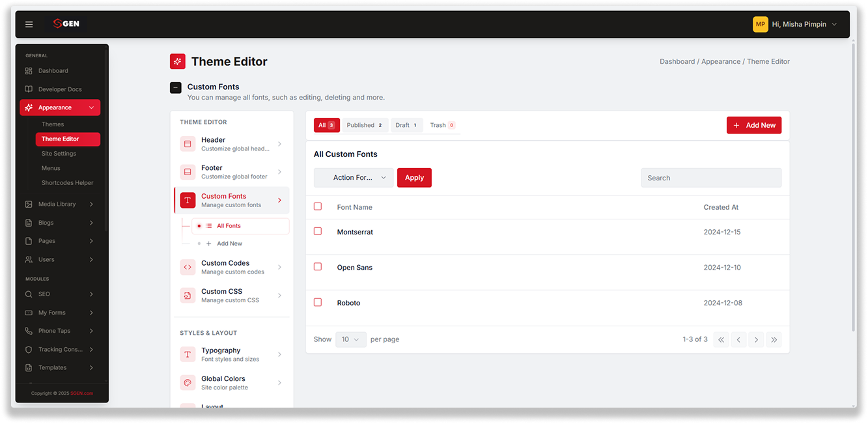The width and height of the screenshot is (868, 424).
Task: Check the select-all fonts checkbox in header
Action: [x=318, y=206]
